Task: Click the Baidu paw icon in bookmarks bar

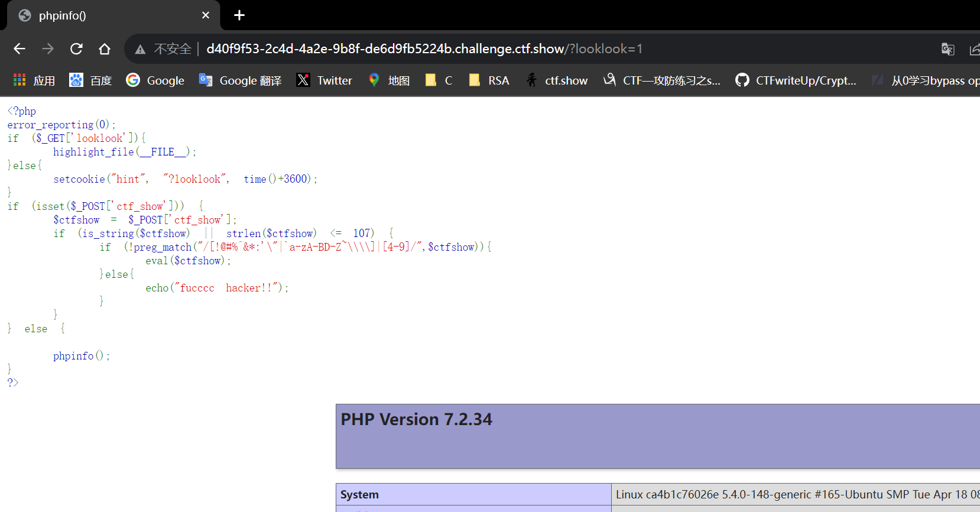Action: (x=76, y=80)
